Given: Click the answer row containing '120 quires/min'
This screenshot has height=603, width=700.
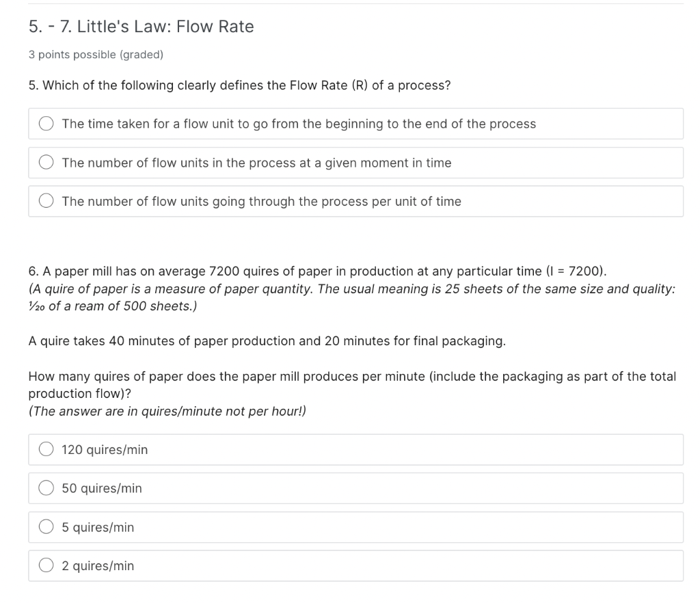Looking at the screenshot, I should 355,449.
